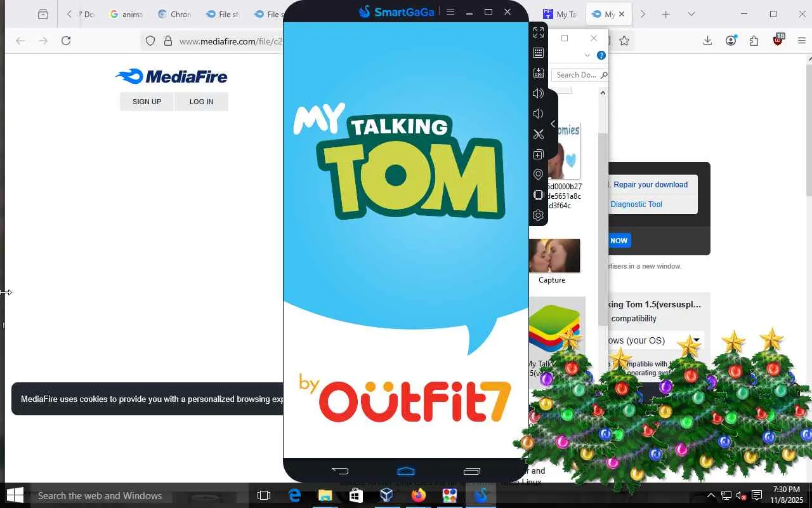
Task: Click the MediaFire logo
Action: [171, 76]
